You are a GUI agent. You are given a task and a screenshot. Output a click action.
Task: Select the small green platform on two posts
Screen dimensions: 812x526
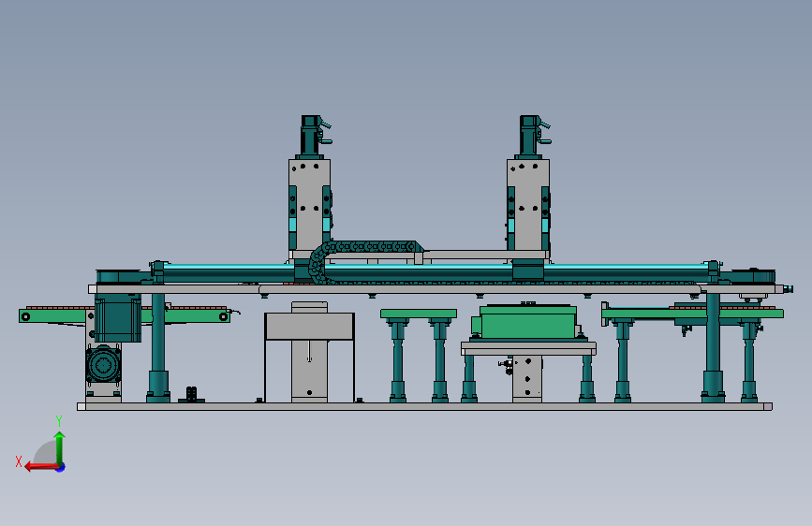419,314
